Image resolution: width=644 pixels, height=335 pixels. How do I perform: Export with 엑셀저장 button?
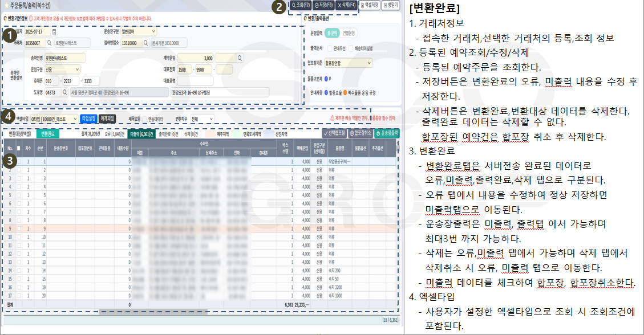(x=369, y=5)
